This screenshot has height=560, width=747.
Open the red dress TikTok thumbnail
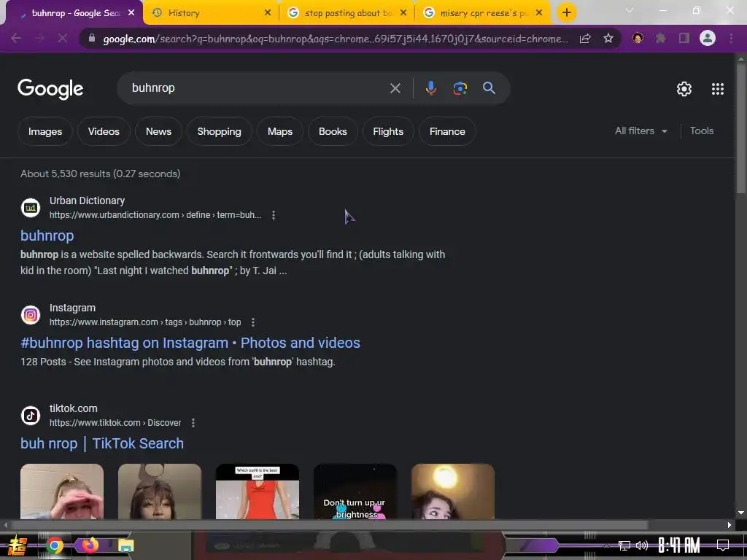pos(258,491)
